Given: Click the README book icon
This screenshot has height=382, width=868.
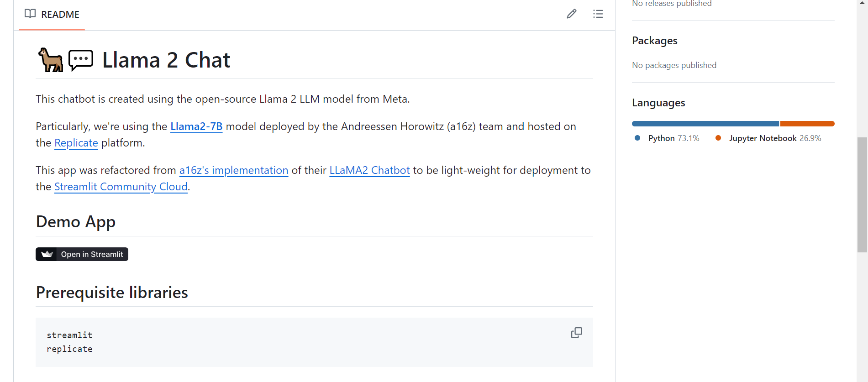Looking at the screenshot, I should pos(30,14).
